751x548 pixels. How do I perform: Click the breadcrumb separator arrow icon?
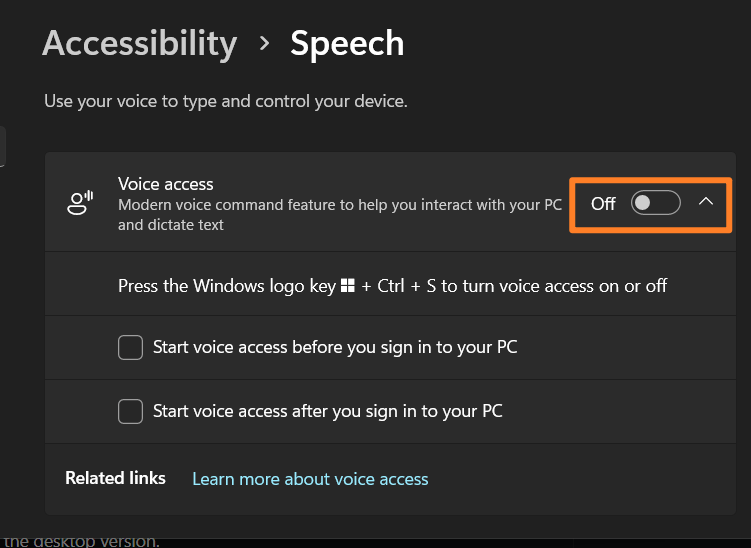point(264,44)
